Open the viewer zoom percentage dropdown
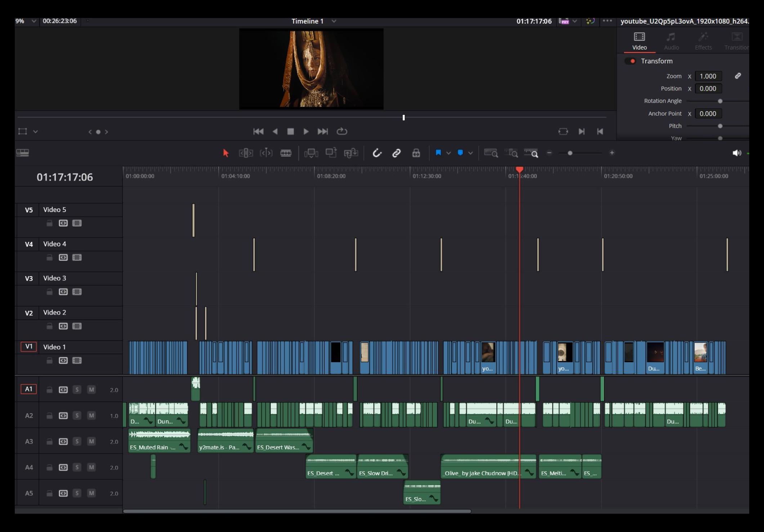This screenshot has width=764, height=532. (34, 21)
